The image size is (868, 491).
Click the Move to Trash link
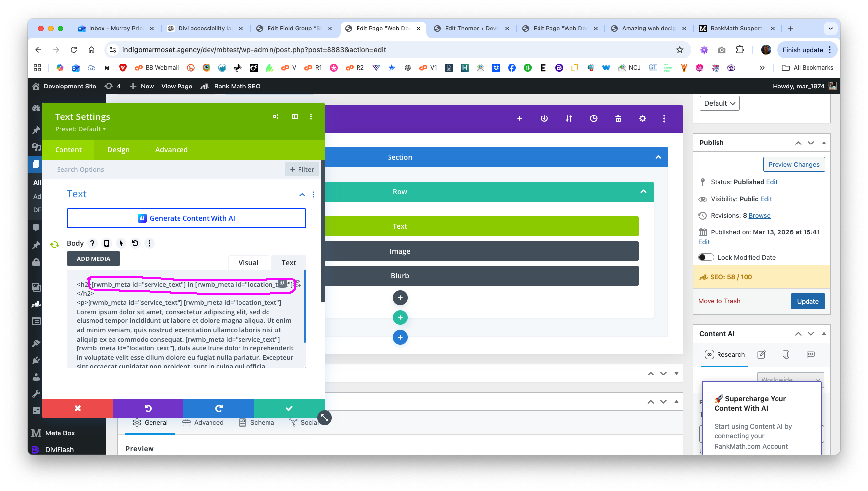719,301
